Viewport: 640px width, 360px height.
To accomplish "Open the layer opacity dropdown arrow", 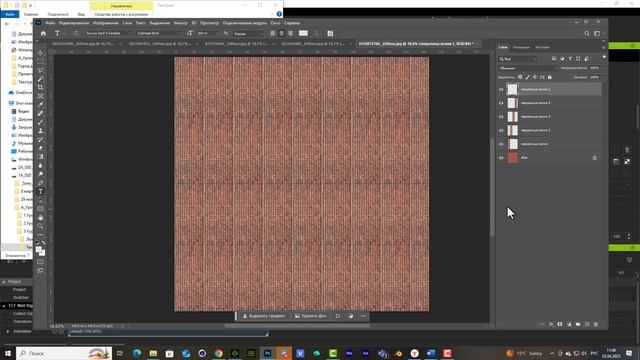I will pyautogui.click(x=603, y=68).
